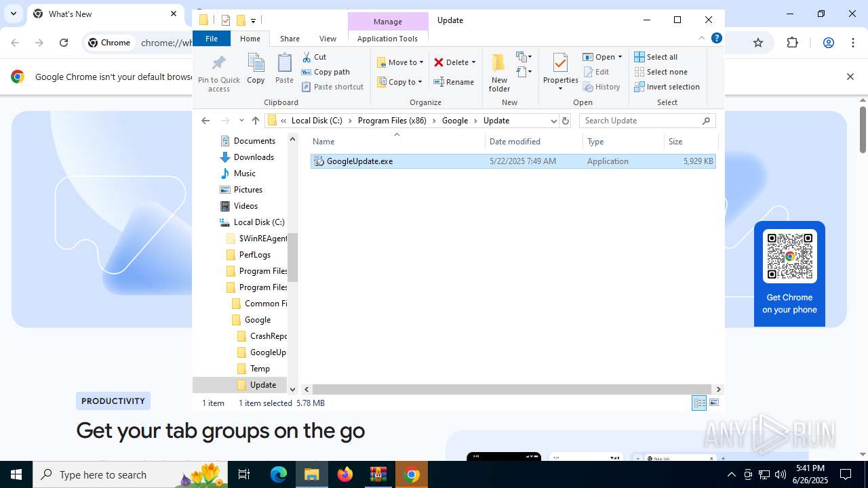The image size is (868, 488).
Task: Open WinRAR from the taskbar
Action: pos(378,474)
